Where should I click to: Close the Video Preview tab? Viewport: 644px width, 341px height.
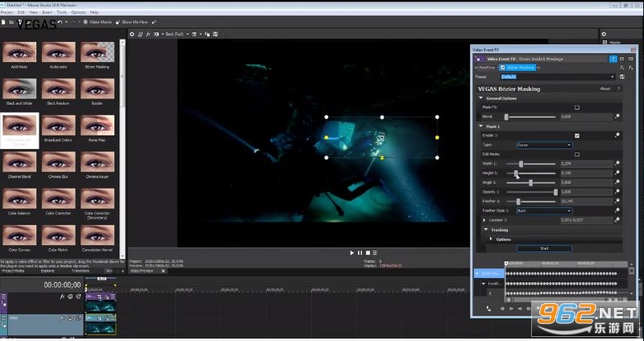point(163,271)
